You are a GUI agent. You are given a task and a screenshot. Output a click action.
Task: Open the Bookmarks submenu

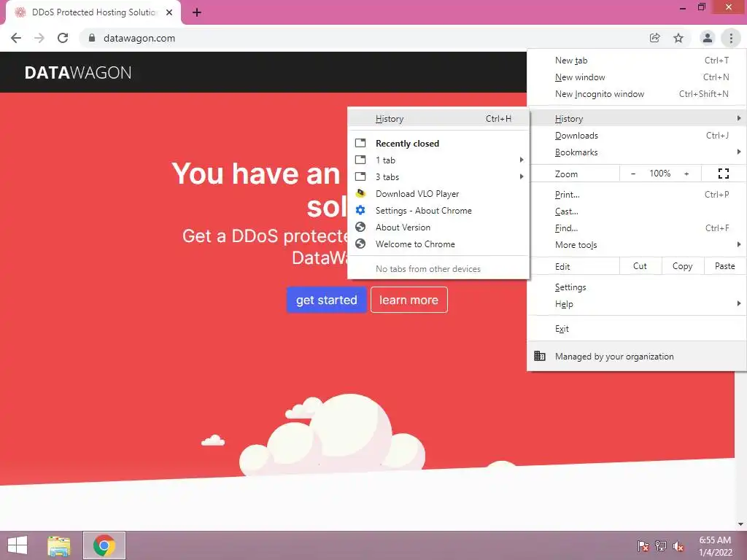(636, 152)
